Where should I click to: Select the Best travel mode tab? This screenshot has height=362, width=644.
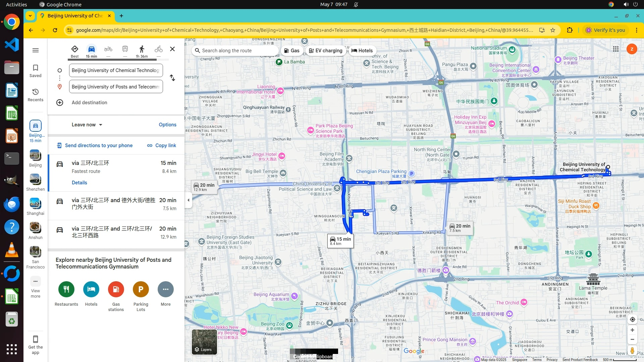[x=75, y=51]
